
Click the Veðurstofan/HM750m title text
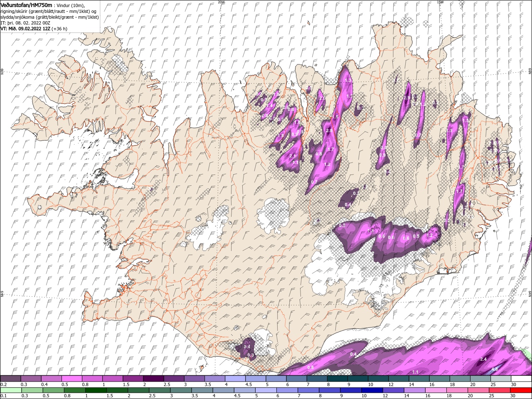coord(26,5)
